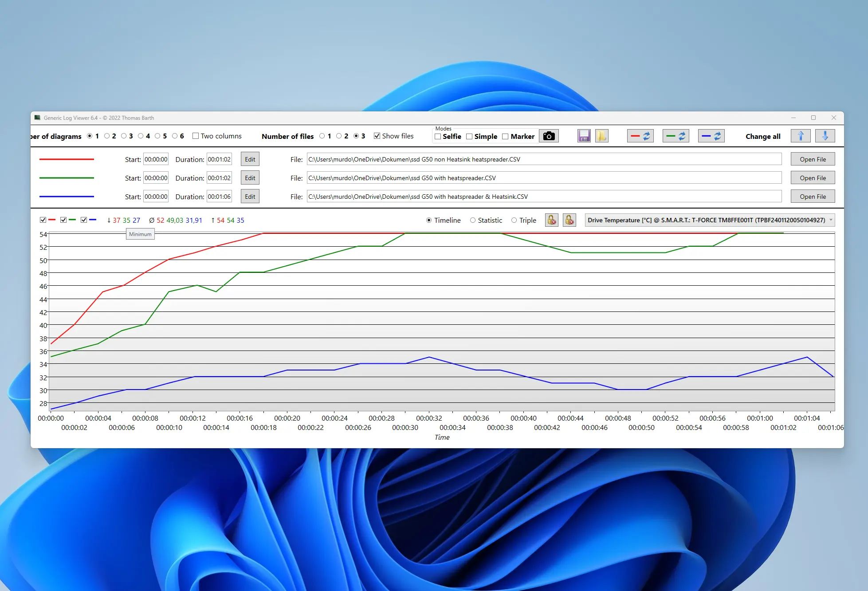Toggle the red curve visibility checkbox
Viewport: 868px width, 591px height.
point(43,220)
